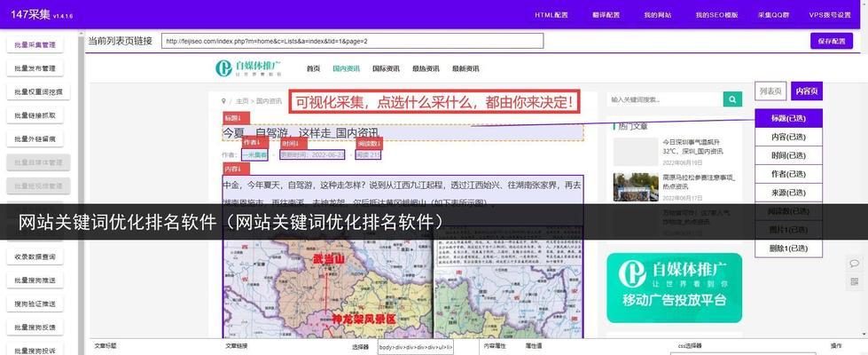Screen dimensions: 868x355
Task: Open 批量链接抓取 in the sidebar
Action: point(35,115)
